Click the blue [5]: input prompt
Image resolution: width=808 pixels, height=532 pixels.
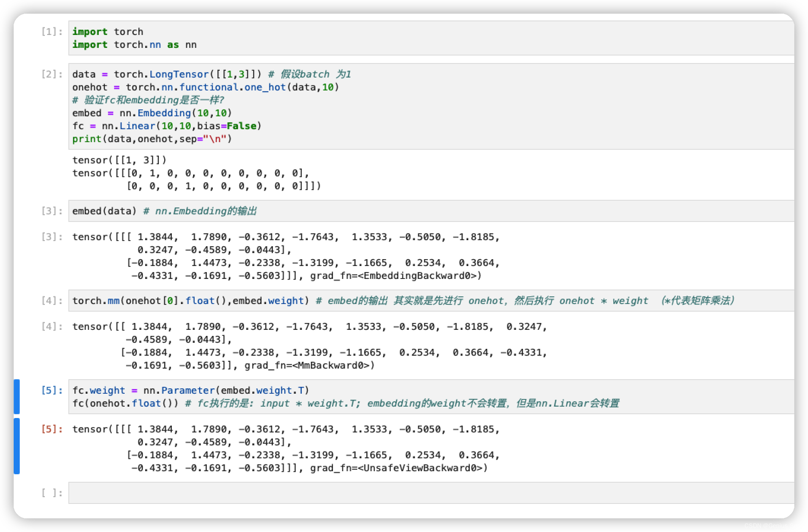coord(52,390)
